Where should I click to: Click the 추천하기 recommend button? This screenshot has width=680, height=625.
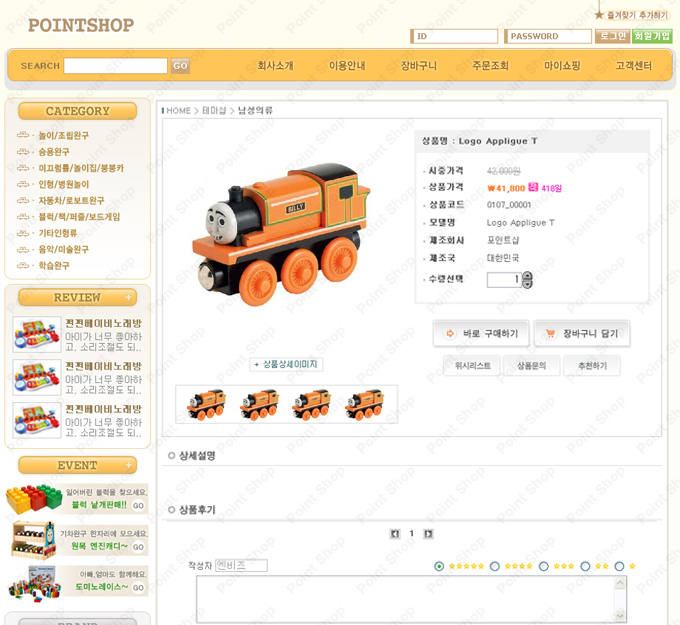tap(592, 366)
